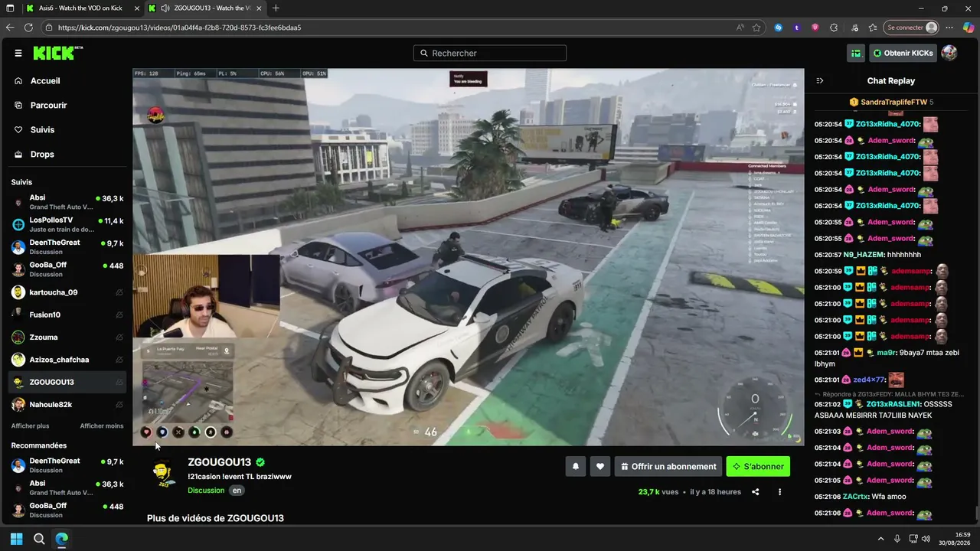Open Windows taskbar Search
The width and height of the screenshot is (980, 551).
[x=39, y=539]
